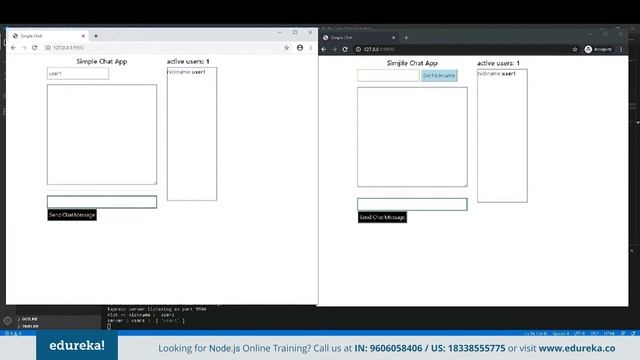Click chat history area in left window
The height and width of the screenshot is (360, 640).
(x=102, y=135)
